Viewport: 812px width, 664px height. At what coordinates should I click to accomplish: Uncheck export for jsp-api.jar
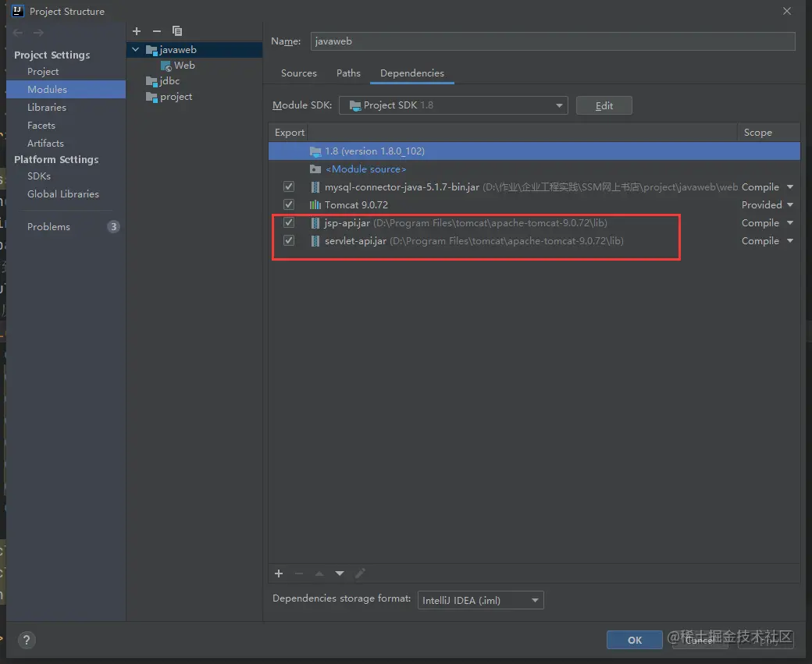[x=288, y=223]
